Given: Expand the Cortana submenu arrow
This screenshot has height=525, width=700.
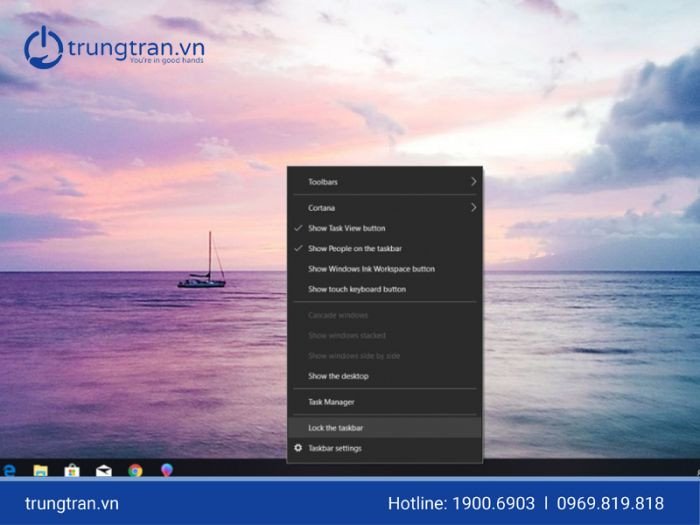Looking at the screenshot, I should coord(473,208).
